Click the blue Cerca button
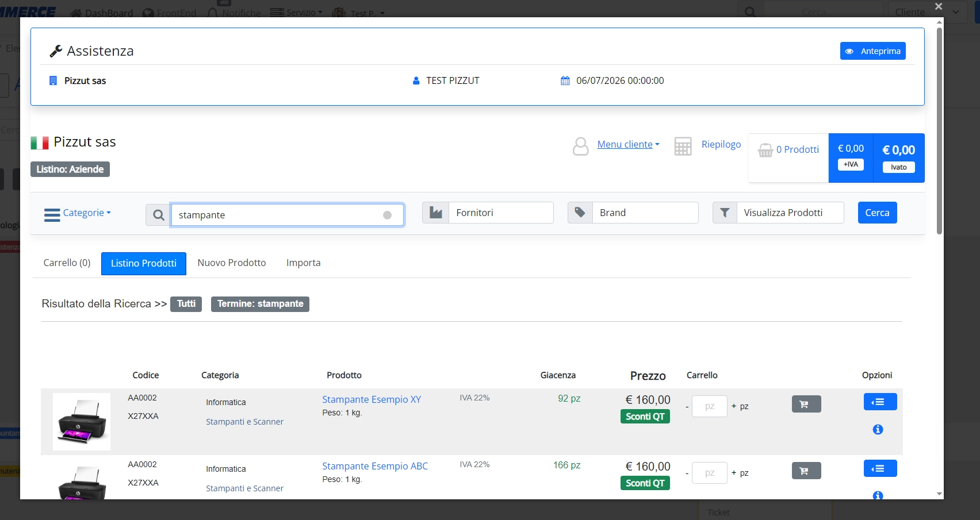The height and width of the screenshot is (520, 980). pos(877,213)
